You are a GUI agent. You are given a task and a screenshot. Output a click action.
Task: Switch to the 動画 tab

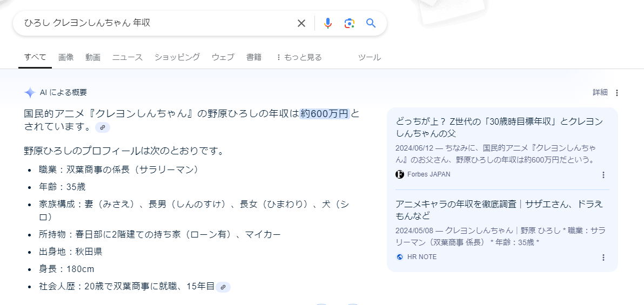point(93,57)
